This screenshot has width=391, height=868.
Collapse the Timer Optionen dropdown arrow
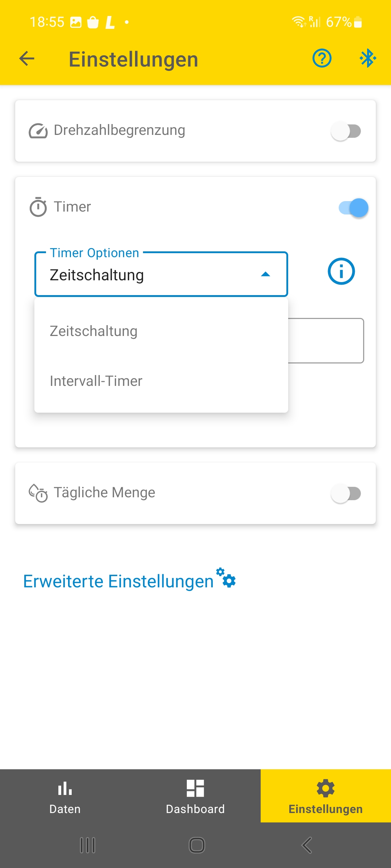click(266, 275)
